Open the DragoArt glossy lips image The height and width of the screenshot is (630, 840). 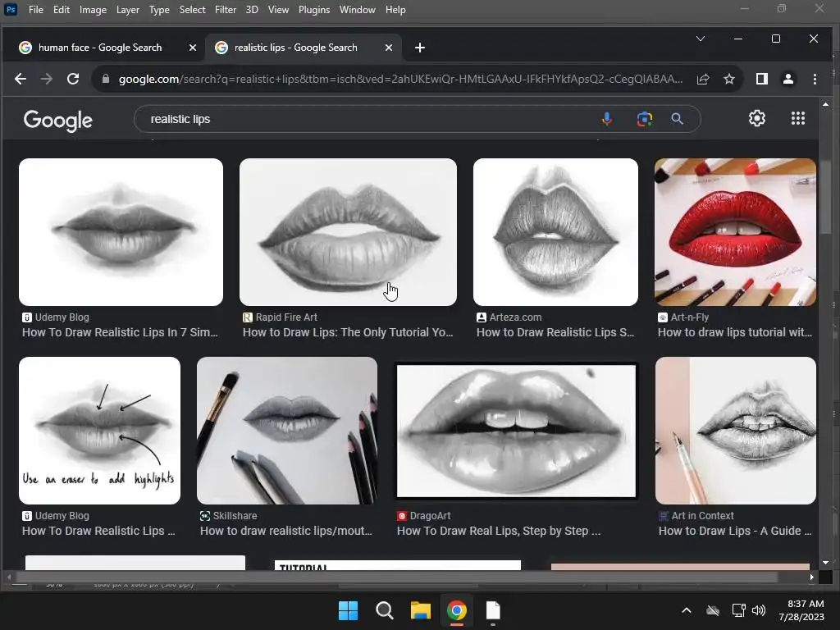[x=517, y=431]
